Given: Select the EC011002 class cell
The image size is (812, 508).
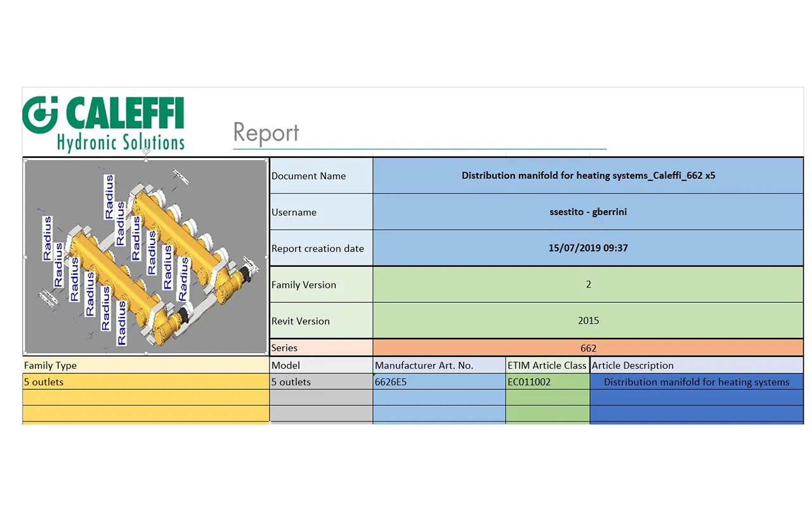Looking at the screenshot, I should [x=547, y=382].
